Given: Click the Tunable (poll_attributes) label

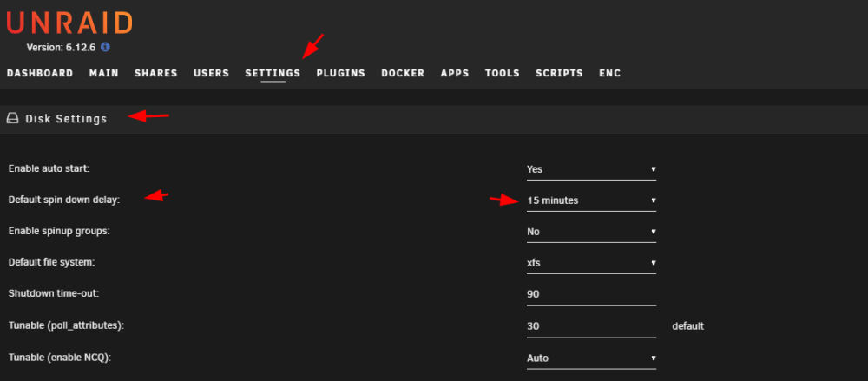Looking at the screenshot, I should click(67, 326).
